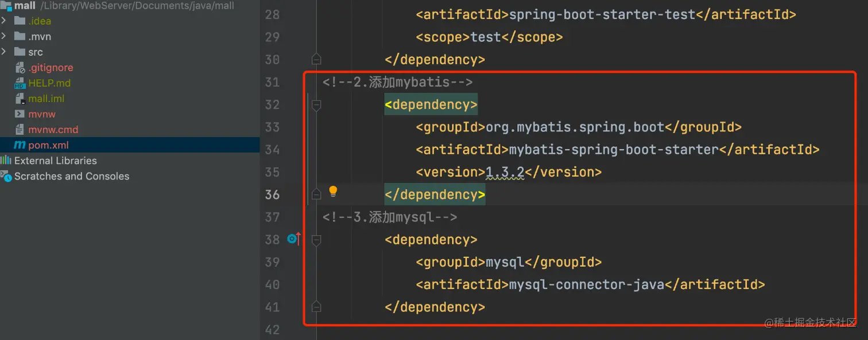The height and width of the screenshot is (340, 868).
Task: Select the .idea folder name
Action: coord(40,21)
